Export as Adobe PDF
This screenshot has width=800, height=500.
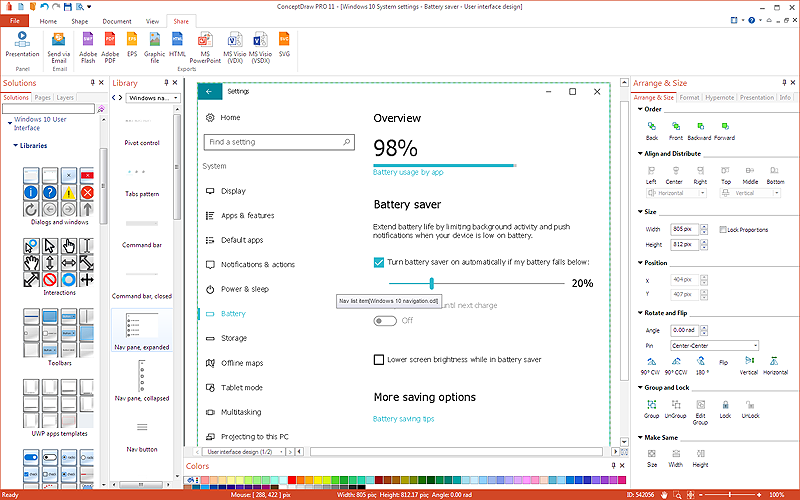(x=110, y=41)
